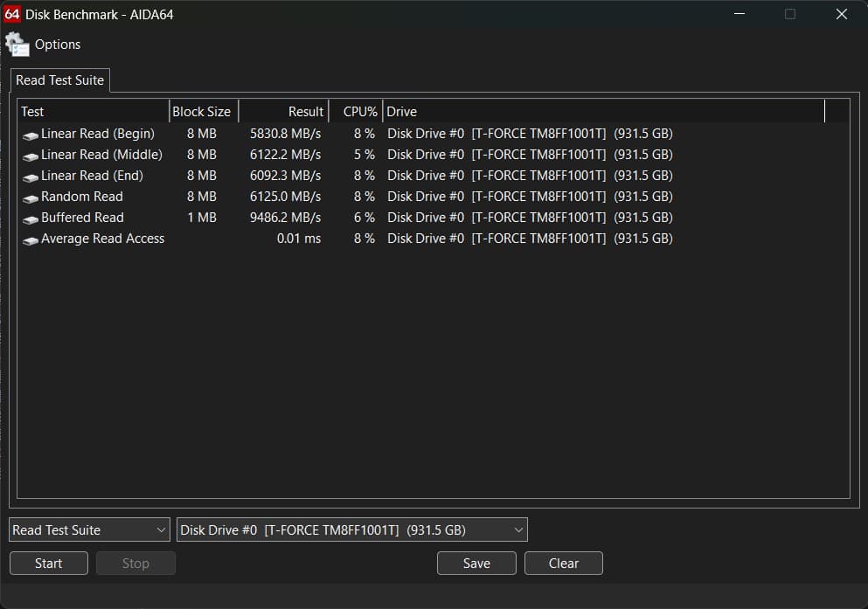Screen dimensions: 868x609
Task: Select the Average Read Access row label
Action: click(103, 239)
